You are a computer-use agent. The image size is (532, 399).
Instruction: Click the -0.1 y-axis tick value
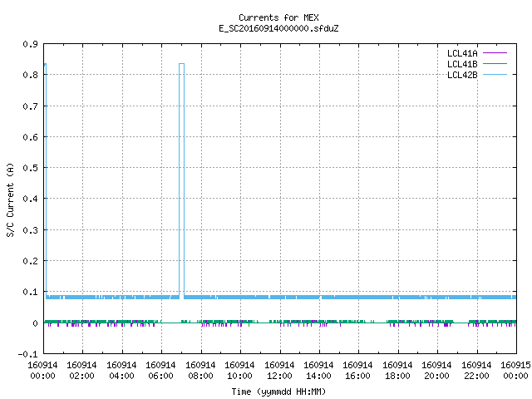pyautogui.click(x=27, y=355)
